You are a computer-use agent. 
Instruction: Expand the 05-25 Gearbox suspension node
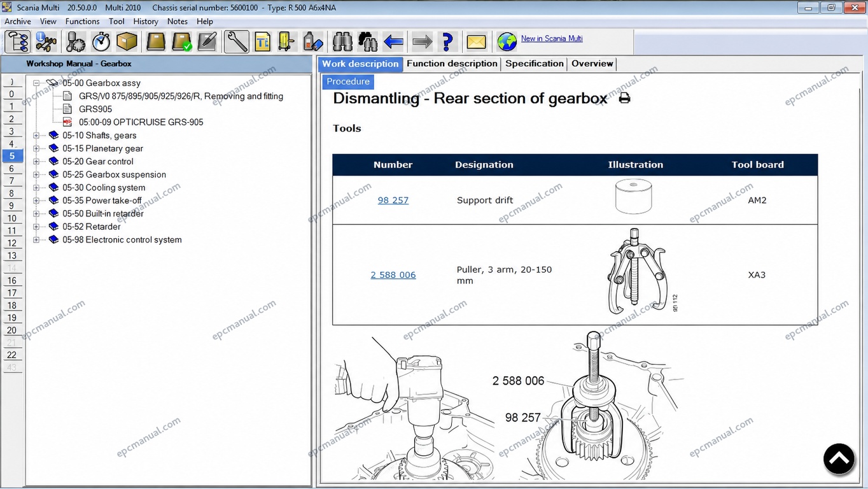[x=36, y=174]
